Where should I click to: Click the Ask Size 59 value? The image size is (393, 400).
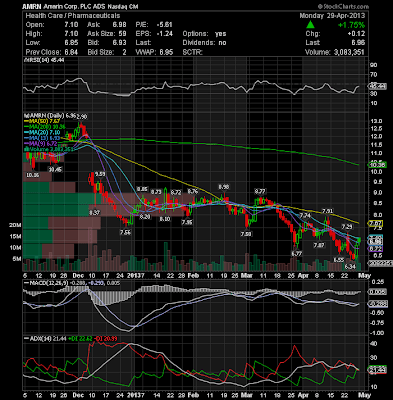(x=122, y=34)
